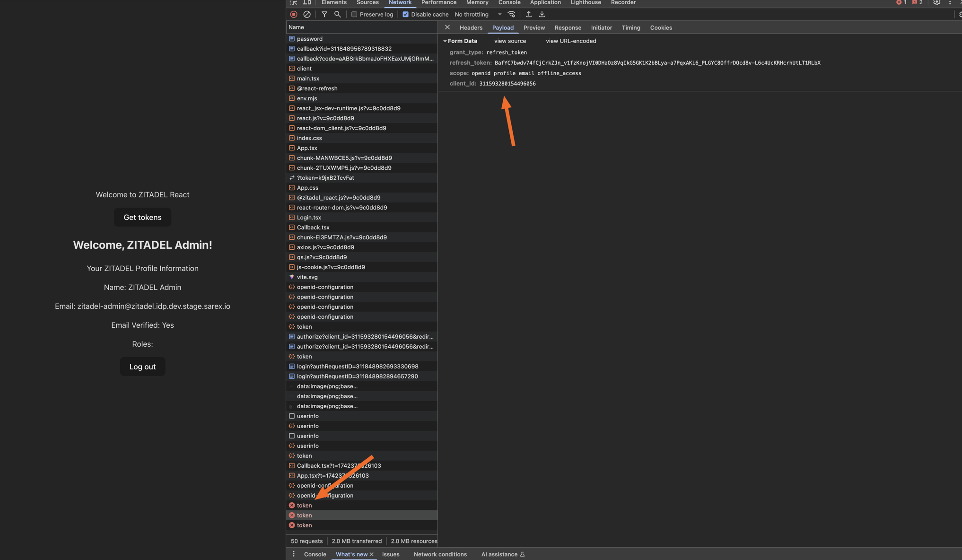The image size is (962, 560).
Task: Switch to the Sources panel
Action: (367, 2)
